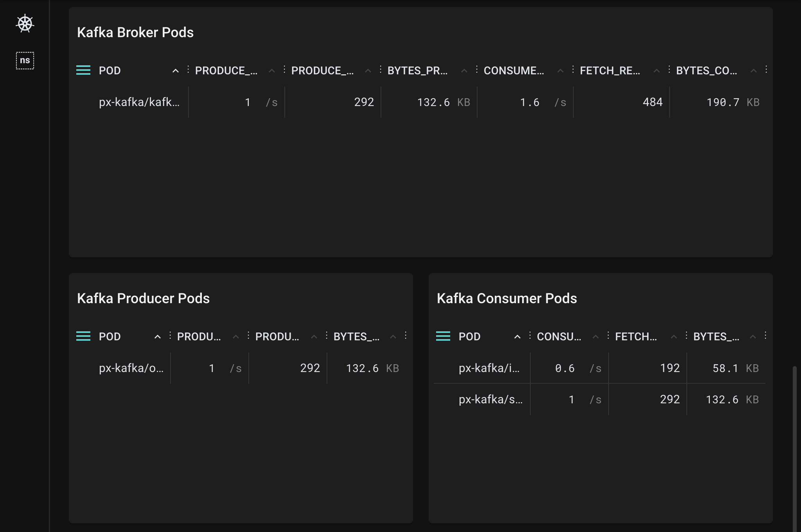Screen dimensions: 801x532
Task: Sort Broker table by POD column arrow
Action: (176, 71)
